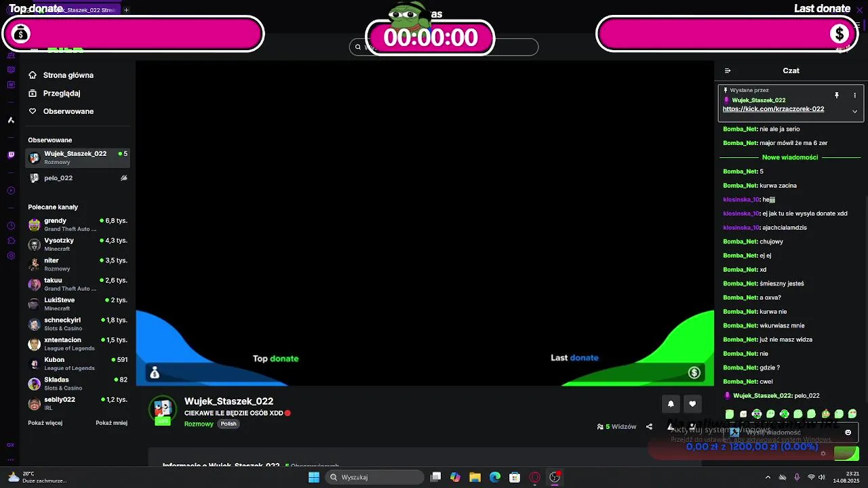Open Strona główna home page
This screenshot has width=868, height=488.
(x=68, y=75)
